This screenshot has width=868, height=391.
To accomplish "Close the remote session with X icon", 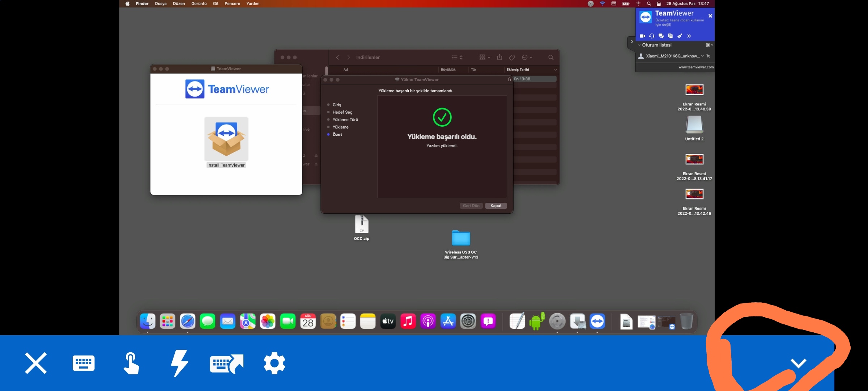I will coord(36,363).
